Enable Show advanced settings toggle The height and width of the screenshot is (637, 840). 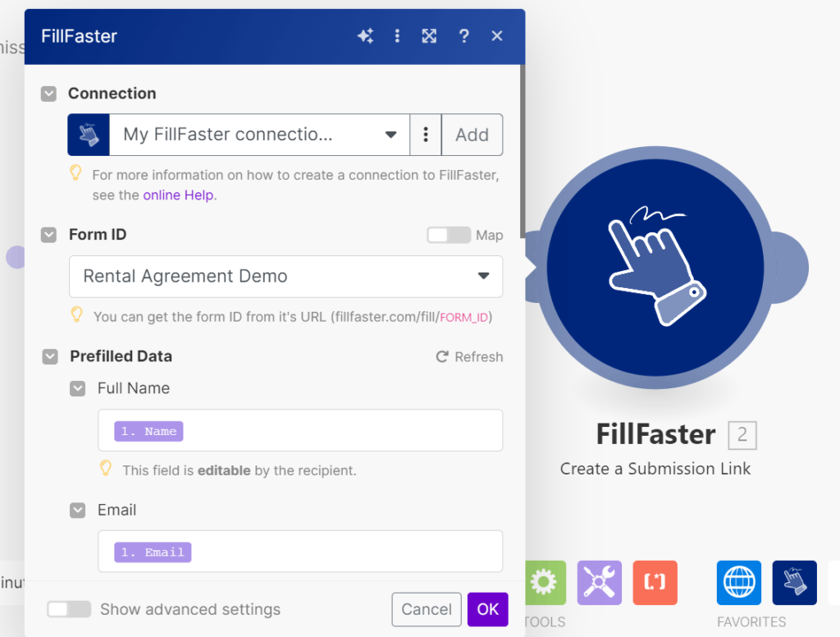[x=69, y=609]
